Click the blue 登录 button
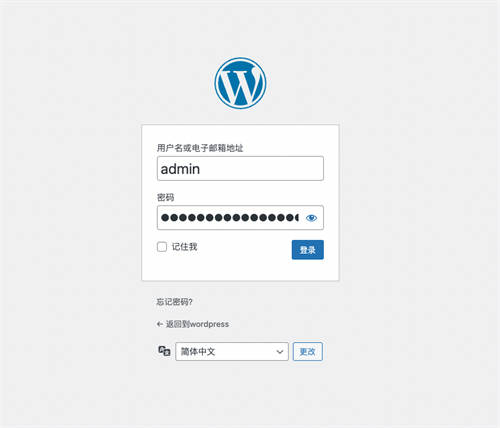 (x=308, y=250)
